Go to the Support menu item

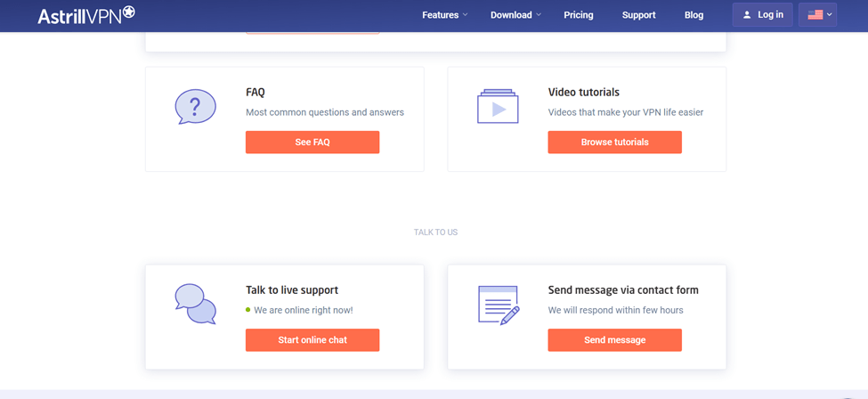tap(638, 15)
